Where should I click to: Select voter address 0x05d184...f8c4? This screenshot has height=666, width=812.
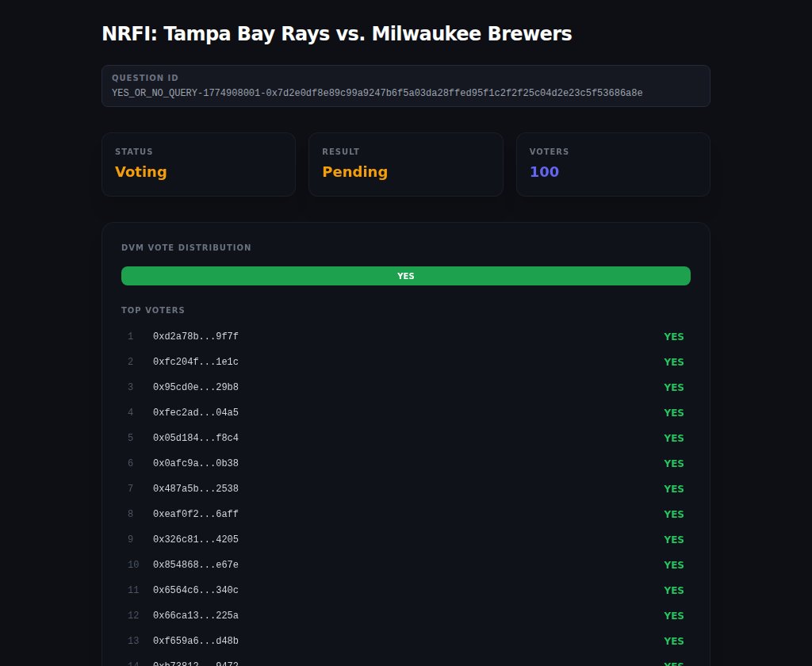(x=196, y=438)
